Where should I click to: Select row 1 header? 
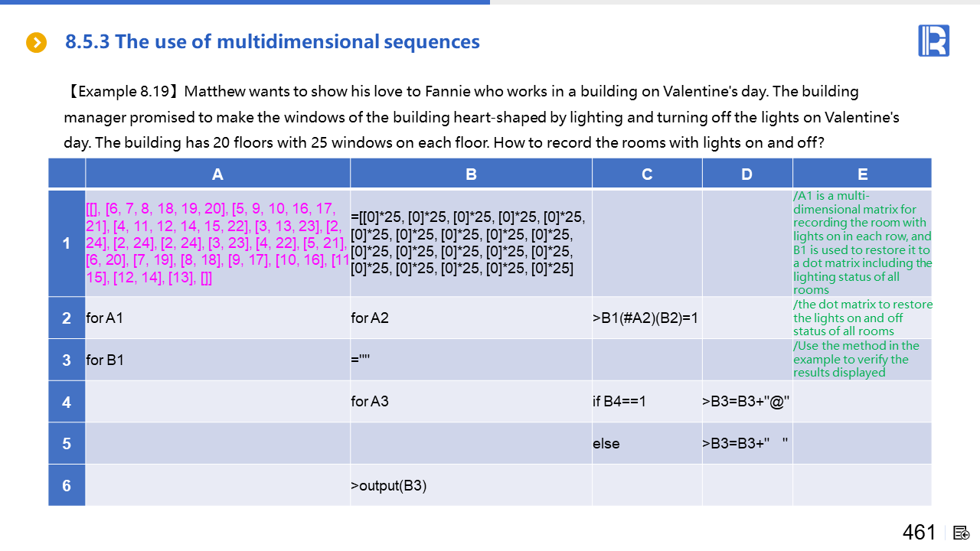tap(67, 243)
